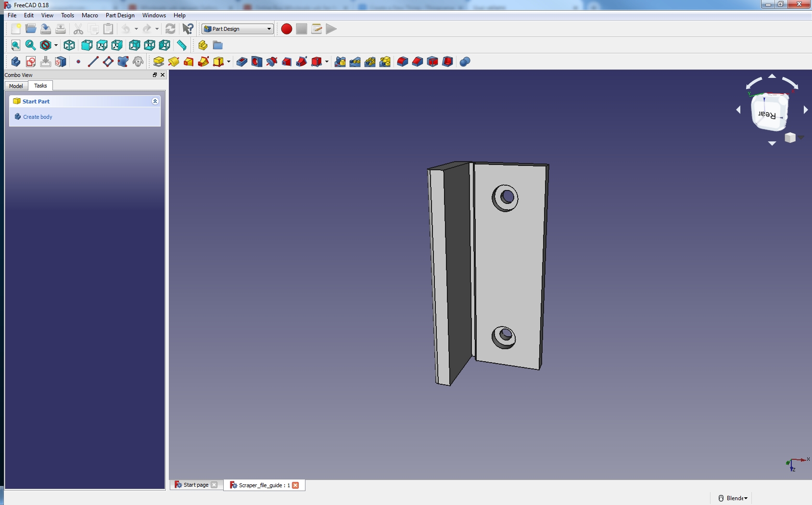Close the Scraper_file_guide document tab

point(295,485)
